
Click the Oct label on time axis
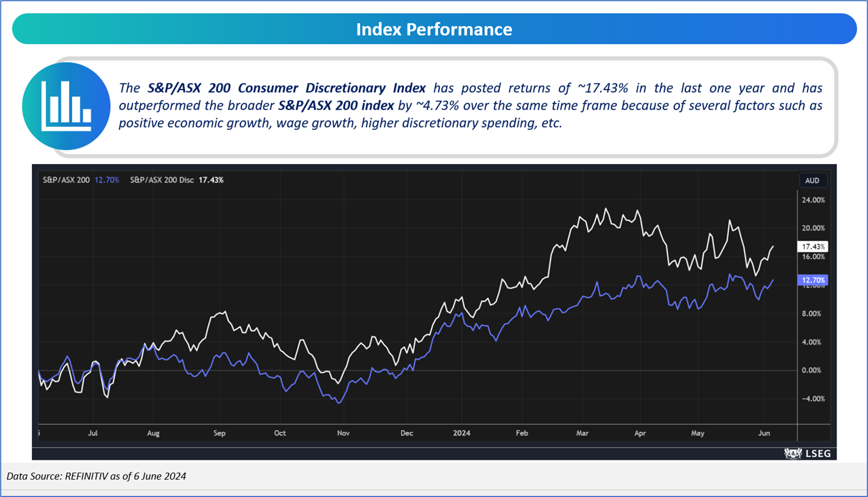(280, 433)
